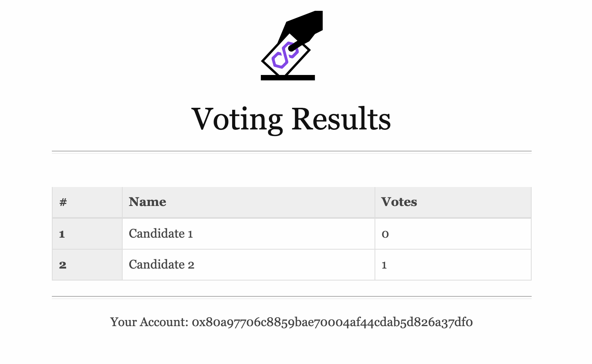Click the Votes column header

tap(453, 202)
